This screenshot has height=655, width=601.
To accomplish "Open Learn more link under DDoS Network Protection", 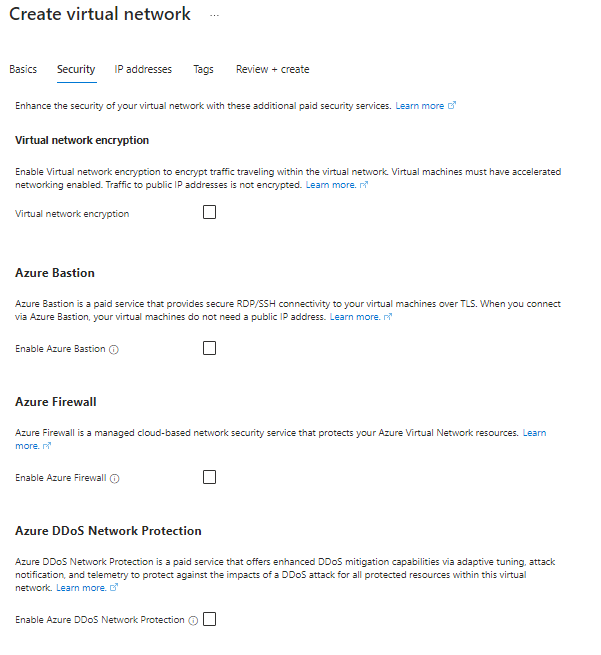I will 81,588.
